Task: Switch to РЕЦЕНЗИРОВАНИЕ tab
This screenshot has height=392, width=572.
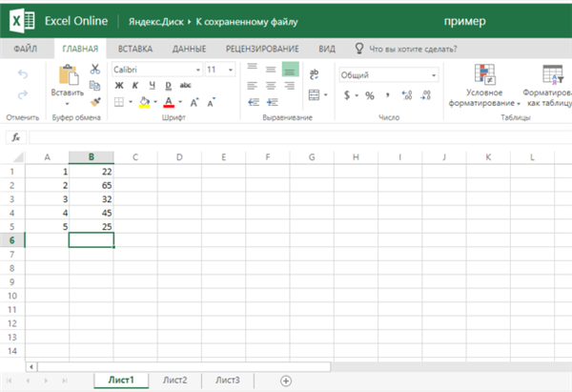Action: tap(262, 49)
